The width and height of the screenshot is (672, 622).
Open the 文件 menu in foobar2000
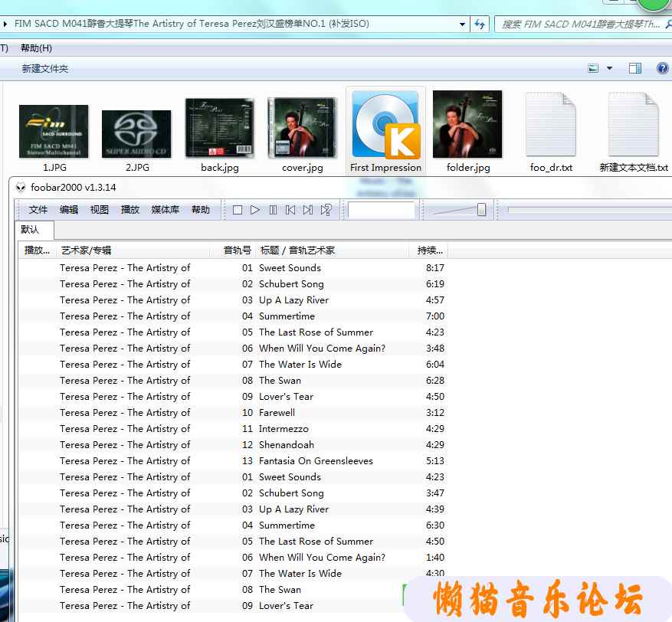(38, 209)
